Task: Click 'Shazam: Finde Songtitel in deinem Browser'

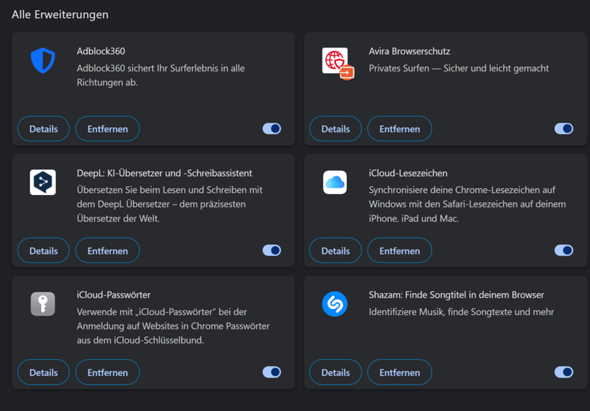Action: pyautogui.click(x=456, y=295)
